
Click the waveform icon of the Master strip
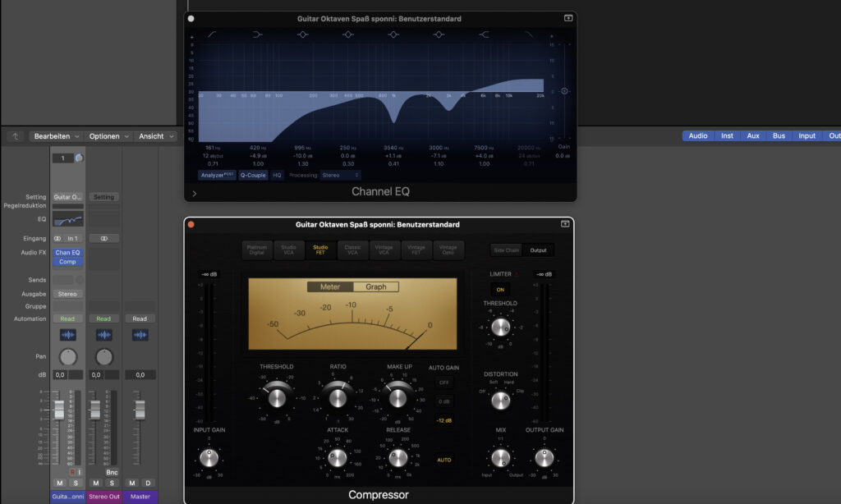pos(140,335)
